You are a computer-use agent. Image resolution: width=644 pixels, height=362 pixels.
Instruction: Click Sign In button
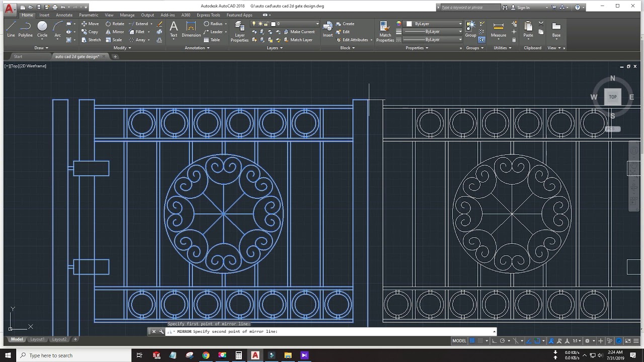pos(520,8)
